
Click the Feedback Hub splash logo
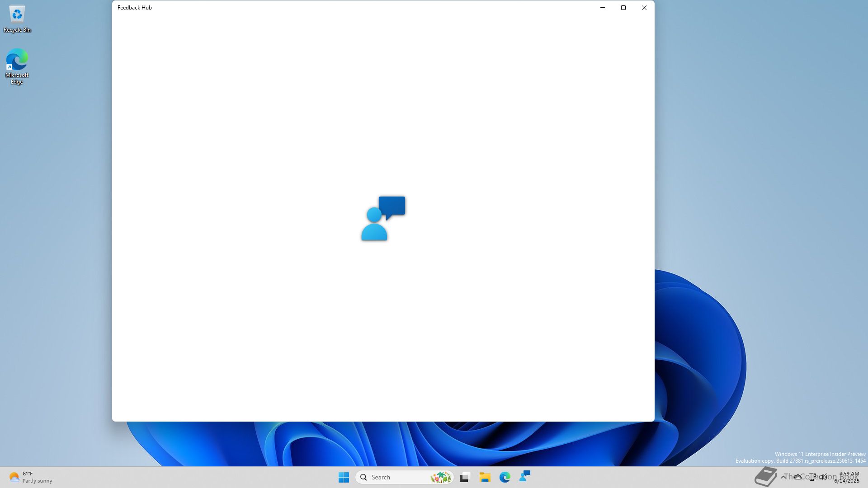(383, 218)
